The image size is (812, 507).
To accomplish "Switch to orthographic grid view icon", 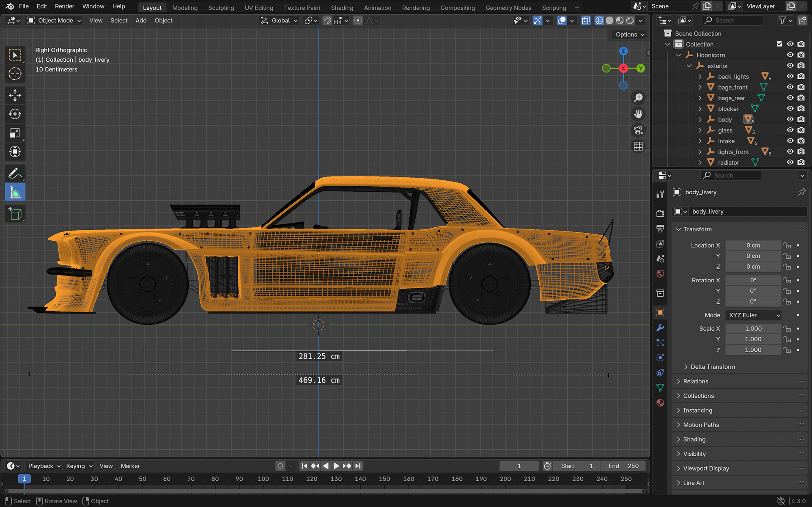I will tap(638, 146).
